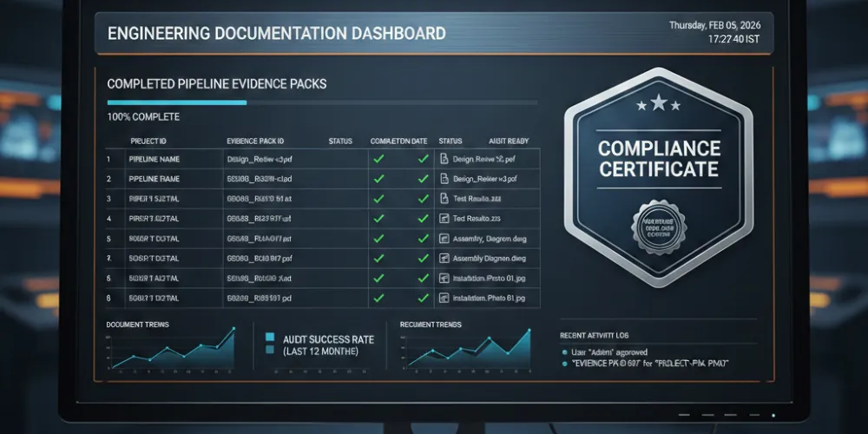The image size is (868, 434).
Task: Click the file icon next to Design_Reiier v3.pdf
Action: (x=444, y=179)
